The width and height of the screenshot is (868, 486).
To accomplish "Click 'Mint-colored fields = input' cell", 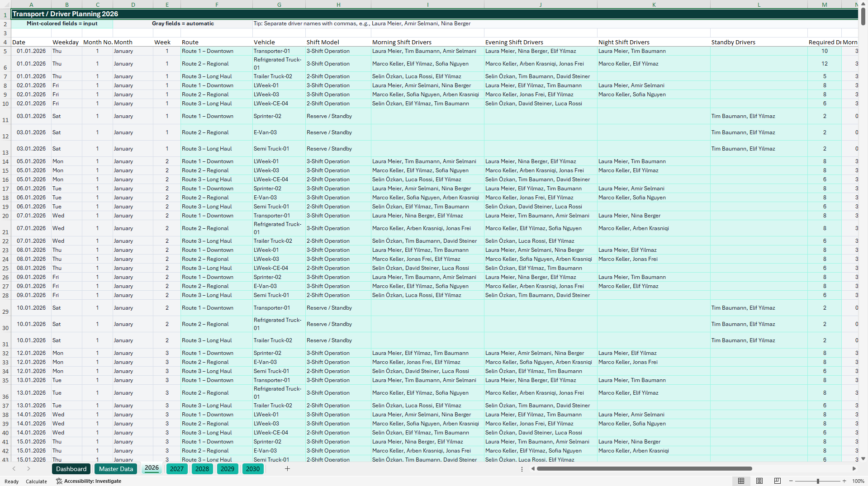I will click(x=62, y=24).
